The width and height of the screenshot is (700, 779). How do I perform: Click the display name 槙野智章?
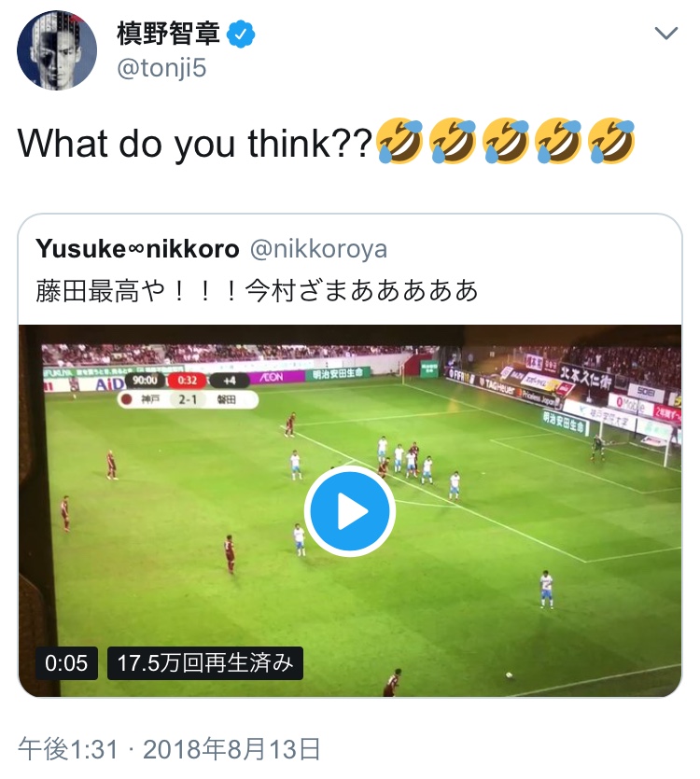click(169, 35)
